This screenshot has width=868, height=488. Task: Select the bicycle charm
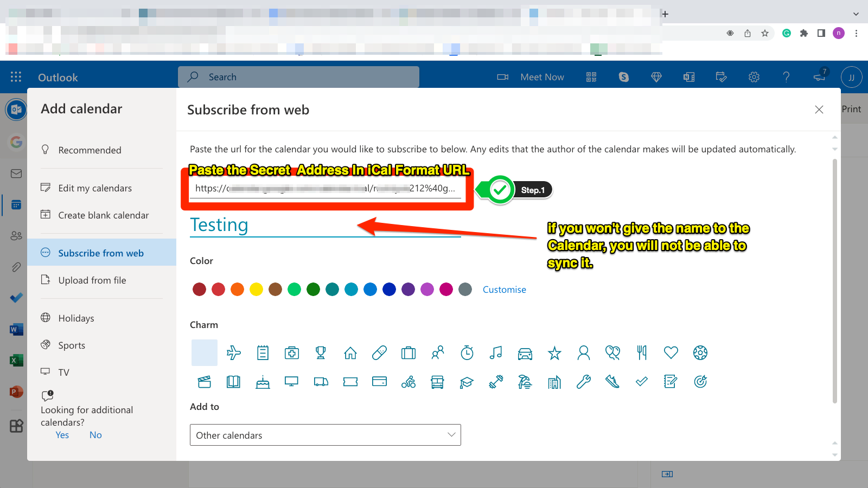pos(409,382)
